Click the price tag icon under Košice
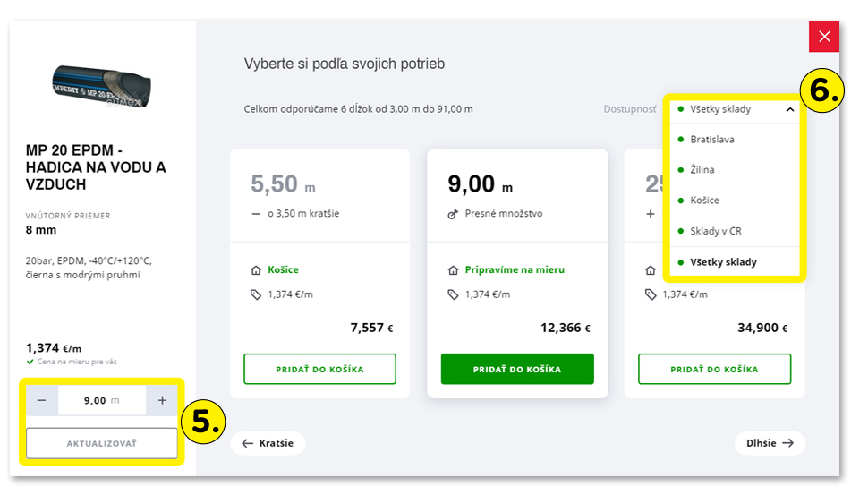The image size is (868, 495). coord(255,294)
